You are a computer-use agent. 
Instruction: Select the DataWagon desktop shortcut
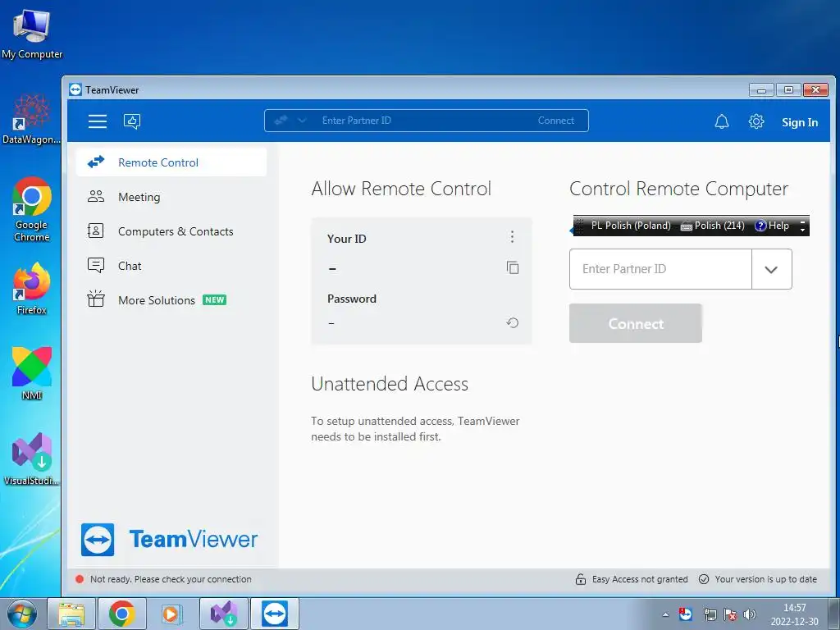point(32,119)
